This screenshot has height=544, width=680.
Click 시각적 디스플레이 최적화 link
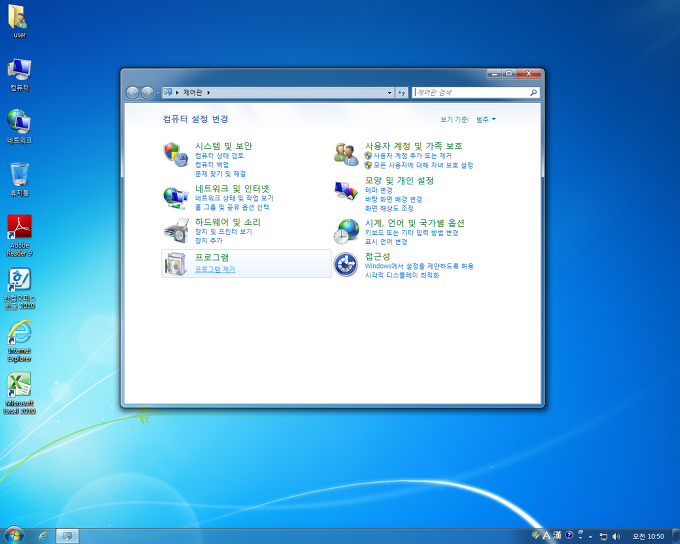tap(402, 275)
